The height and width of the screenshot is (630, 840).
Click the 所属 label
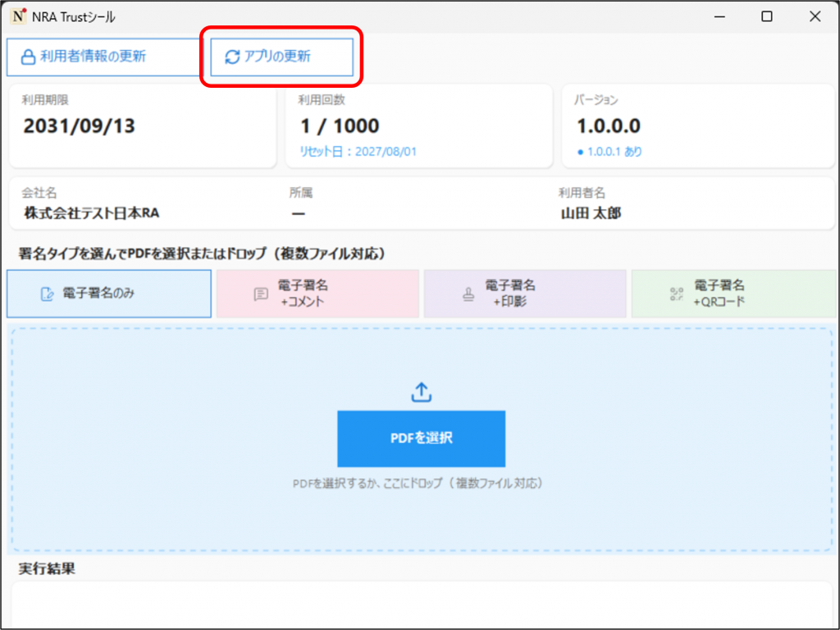tap(300, 193)
